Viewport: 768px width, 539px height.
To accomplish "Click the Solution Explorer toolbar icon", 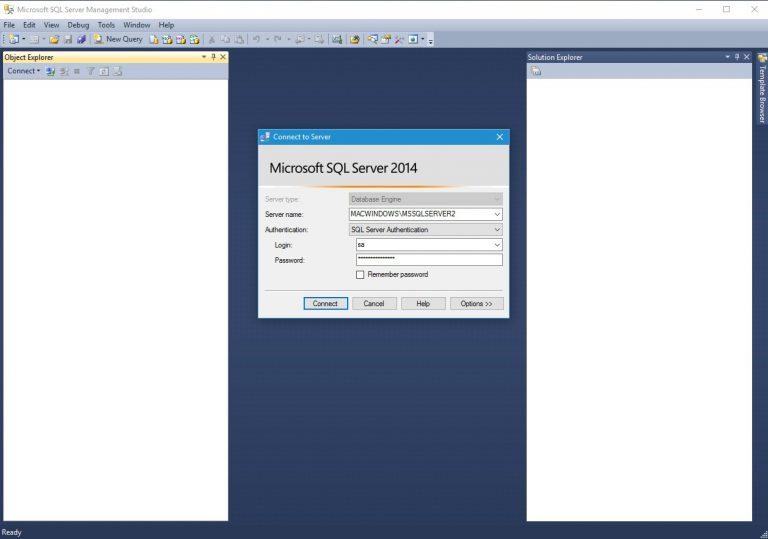I will [535, 71].
